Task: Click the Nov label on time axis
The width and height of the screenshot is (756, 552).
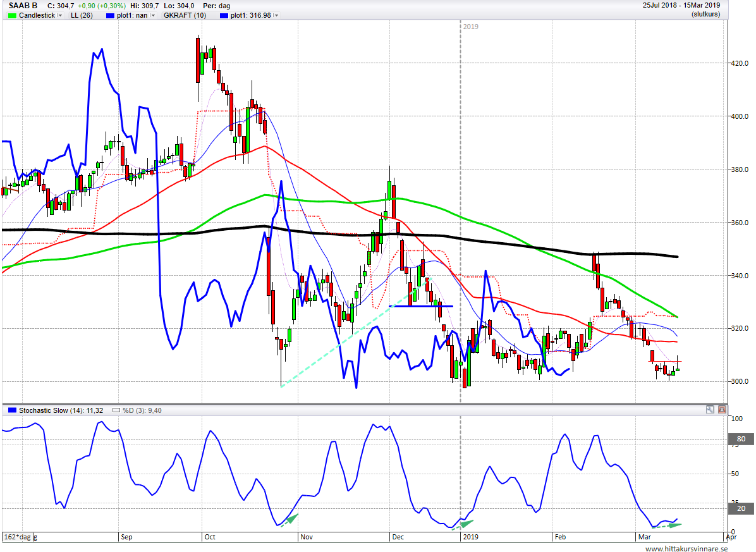Action: (307, 537)
